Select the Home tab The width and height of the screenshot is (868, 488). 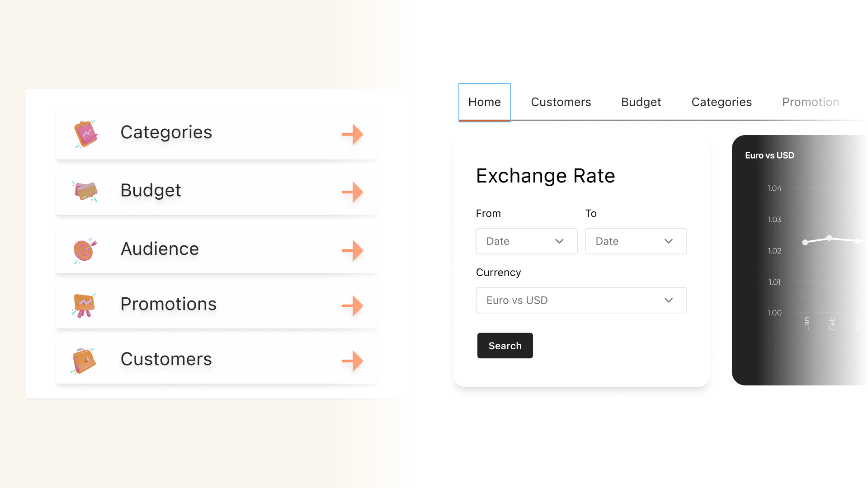[x=484, y=102]
